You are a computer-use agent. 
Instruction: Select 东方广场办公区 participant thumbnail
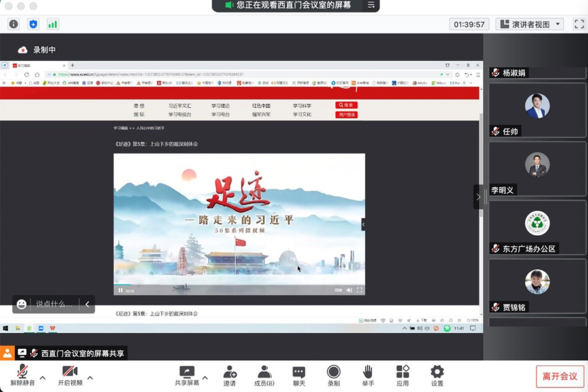[x=537, y=227]
